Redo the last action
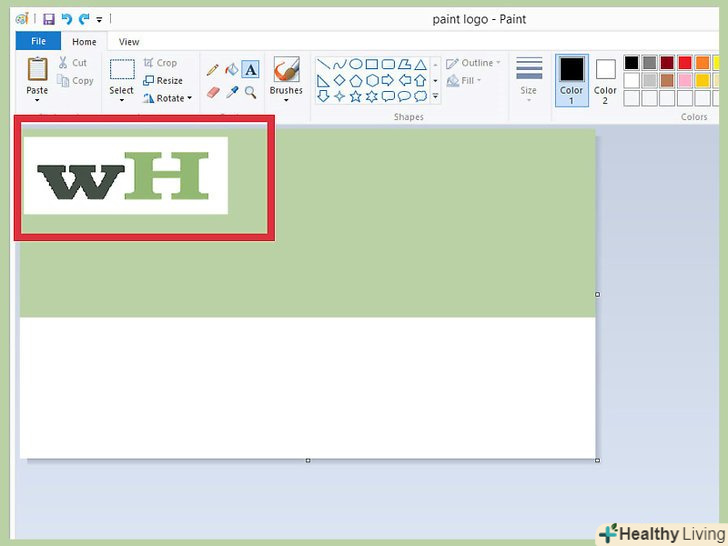Viewport: 728px width, 546px height. click(84, 19)
